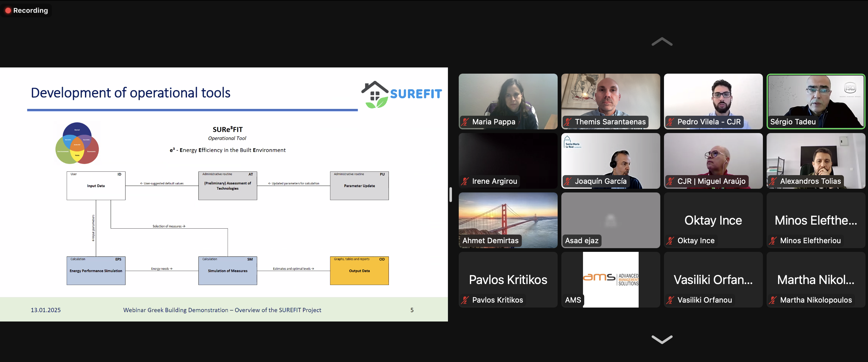Select the AMS logo participant tile
The width and height of the screenshot is (868, 362).
click(611, 279)
